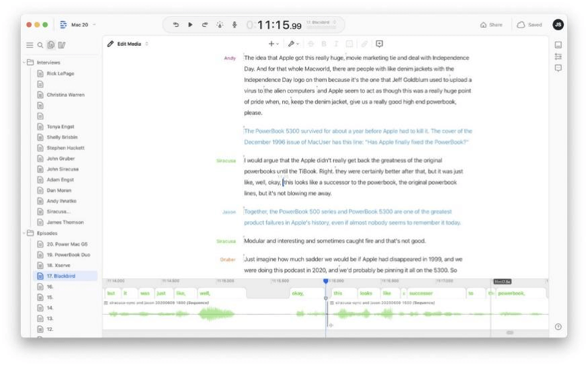Open search in the sidebar
588x365 pixels.
[x=40, y=45]
